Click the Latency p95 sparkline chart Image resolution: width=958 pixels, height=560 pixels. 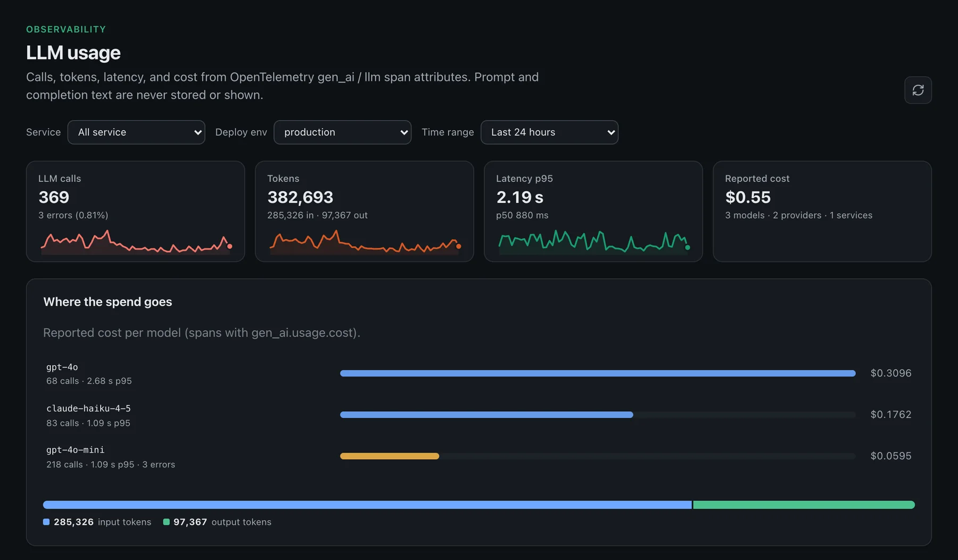(593, 242)
